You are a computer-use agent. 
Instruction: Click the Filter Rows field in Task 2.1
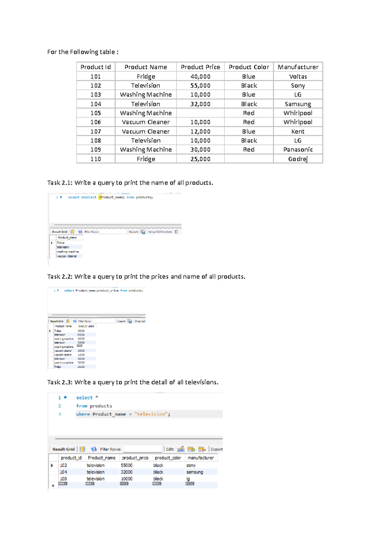coord(113,232)
